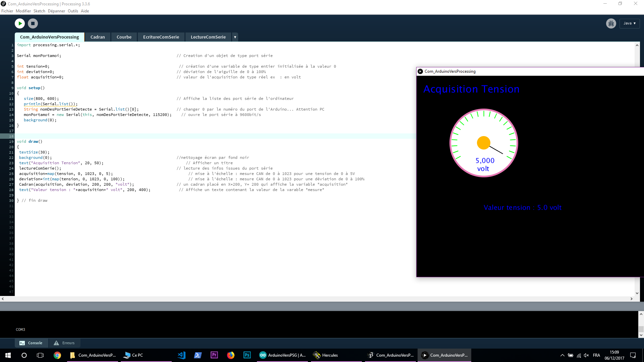Open the tab options arrow menu
Image resolution: width=644 pixels, height=362 pixels.
235,37
